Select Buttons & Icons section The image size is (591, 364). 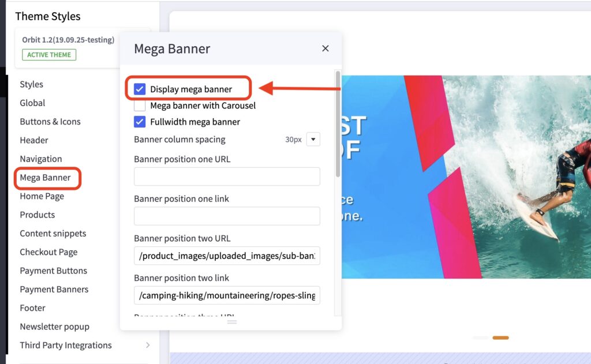(x=50, y=122)
